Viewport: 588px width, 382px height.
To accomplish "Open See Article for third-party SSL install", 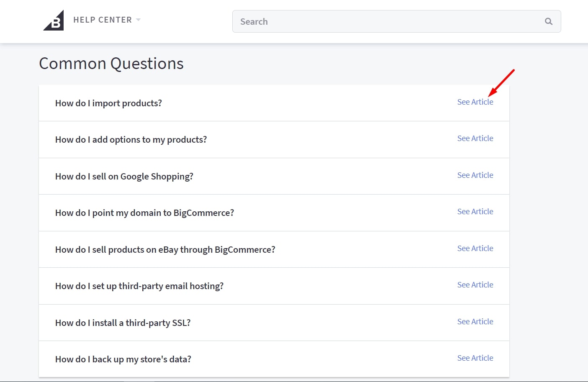I will 475,322.
